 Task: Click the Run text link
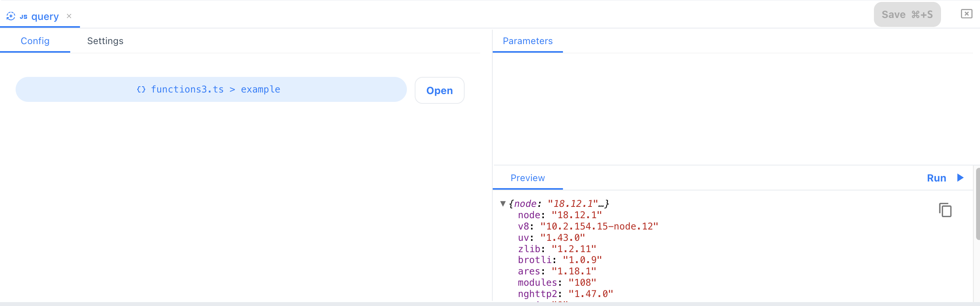[x=936, y=178]
